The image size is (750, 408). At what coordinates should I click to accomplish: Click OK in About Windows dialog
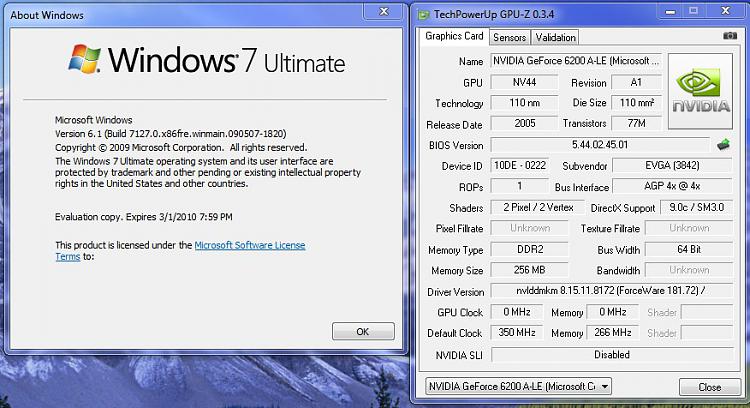tap(363, 331)
